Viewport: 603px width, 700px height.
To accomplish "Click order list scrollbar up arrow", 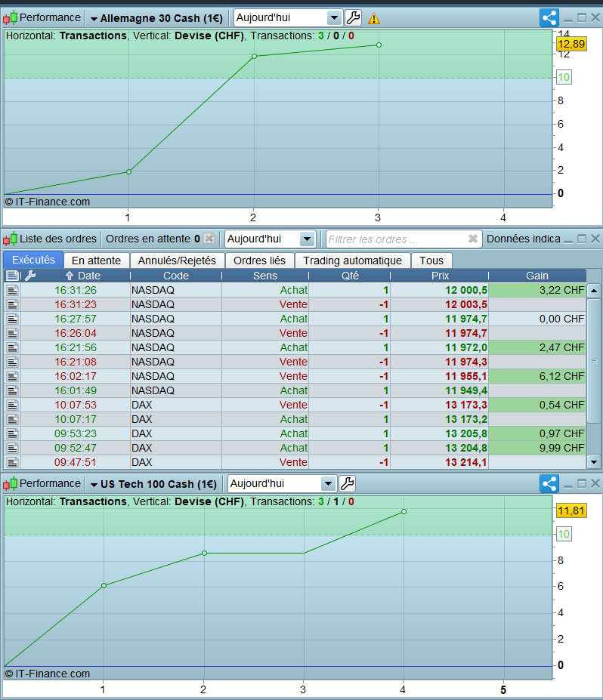I will [x=594, y=291].
